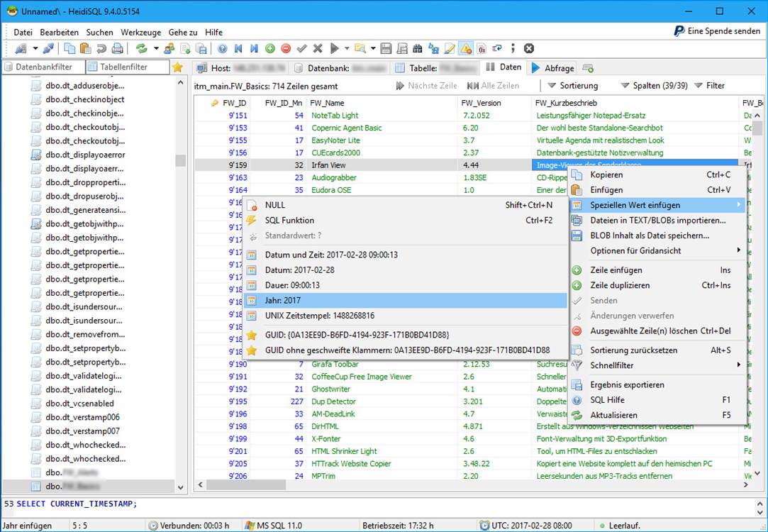Focus the Tabellenfilter input field

[128, 67]
